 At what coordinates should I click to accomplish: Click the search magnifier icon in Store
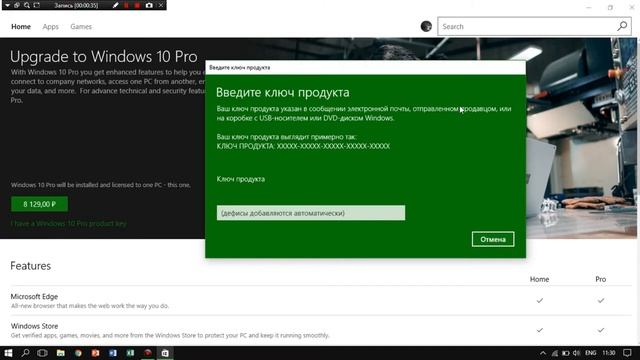pos(622,26)
